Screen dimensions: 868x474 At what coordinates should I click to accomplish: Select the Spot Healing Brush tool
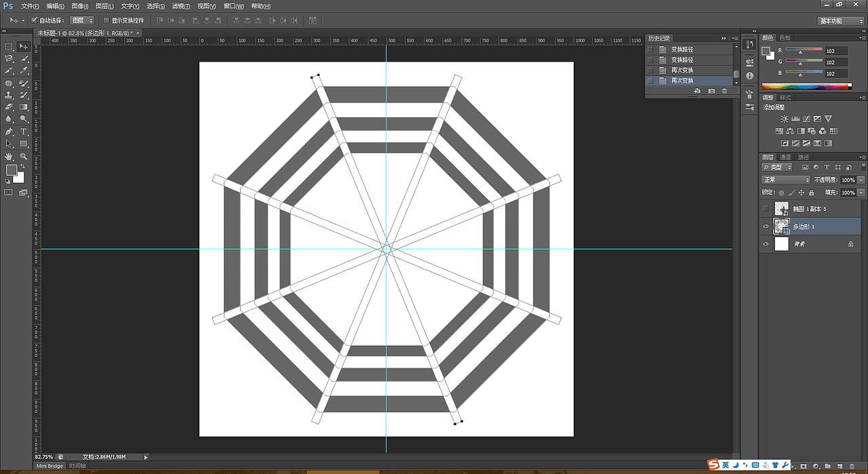pyautogui.click(x=9, y=83)
